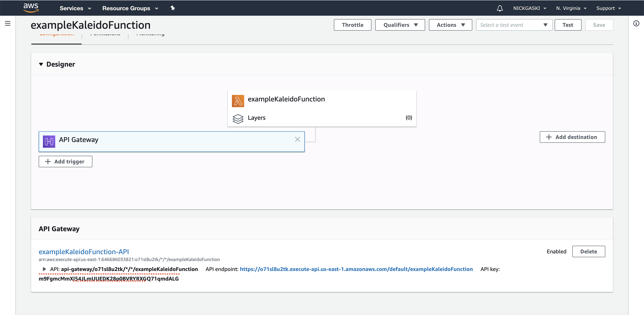644x315 pixels.
Task: Remove API Gateway trigger with X
Action: point(297,139)
